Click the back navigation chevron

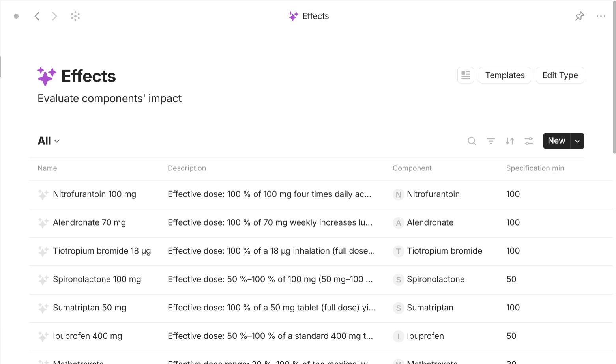[x=37, y=16]
